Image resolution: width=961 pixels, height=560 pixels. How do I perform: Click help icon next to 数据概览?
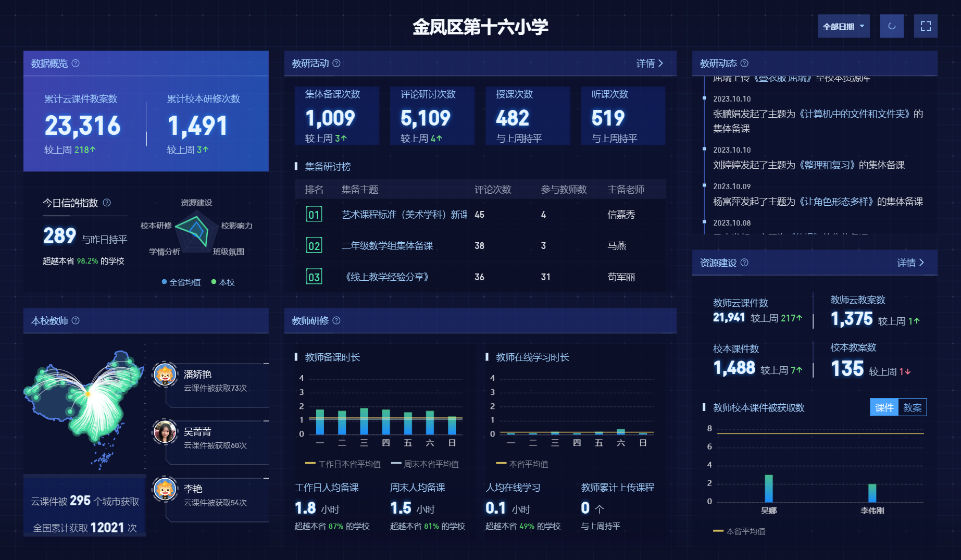[x=76, y=63]
